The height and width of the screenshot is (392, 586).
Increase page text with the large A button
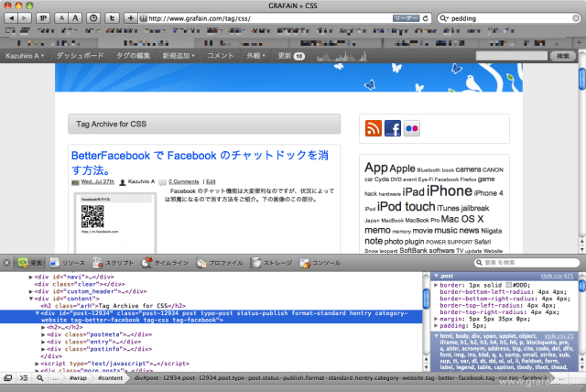tap(75, 18)
